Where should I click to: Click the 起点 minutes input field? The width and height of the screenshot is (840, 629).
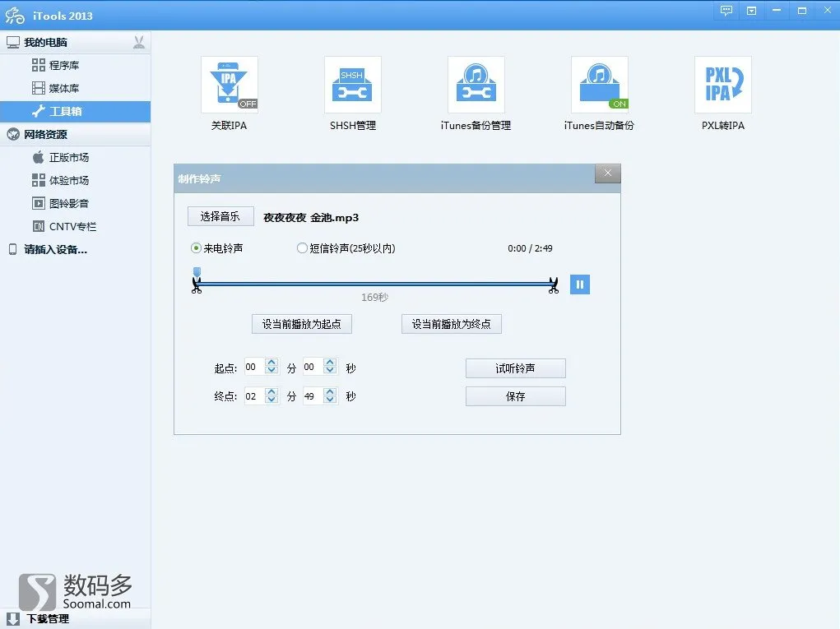(x=255, y=367)
